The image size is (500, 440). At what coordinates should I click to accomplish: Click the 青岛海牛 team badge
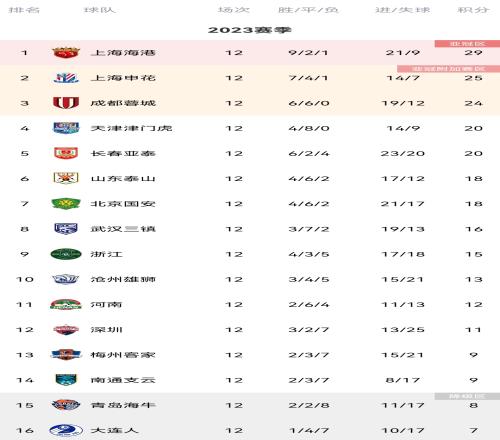(x=66, y=405)
